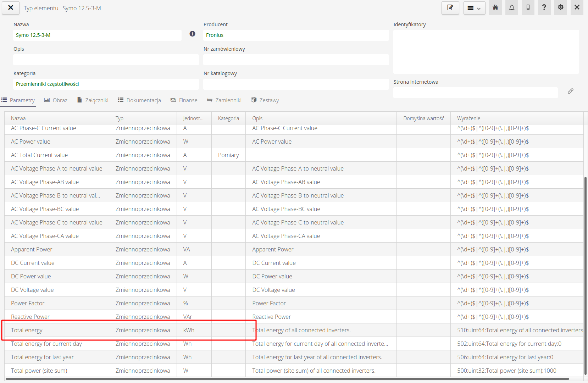Switch to the Obraz tab
The image size is (588, 383).
[56, 100]
